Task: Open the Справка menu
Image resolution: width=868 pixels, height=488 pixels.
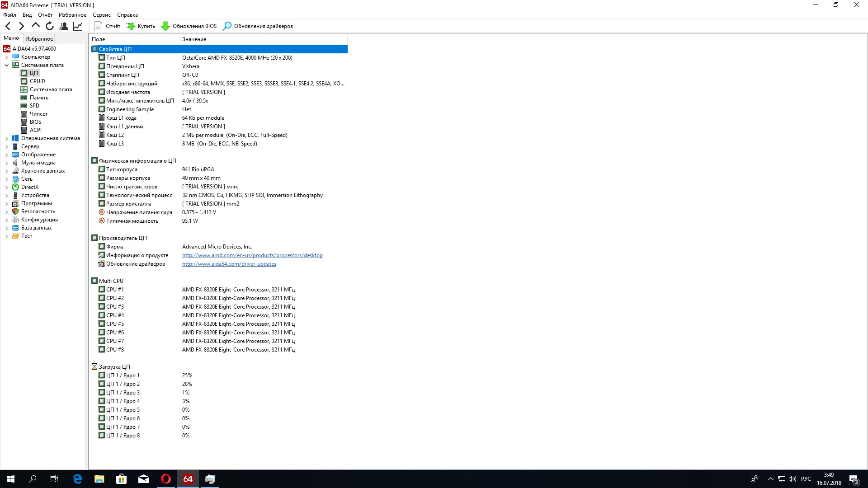Action: [x=127, y=15]
